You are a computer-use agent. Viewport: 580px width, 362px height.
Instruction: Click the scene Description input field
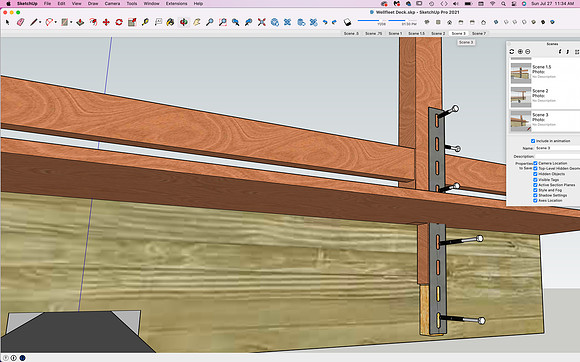click(557, 156)
